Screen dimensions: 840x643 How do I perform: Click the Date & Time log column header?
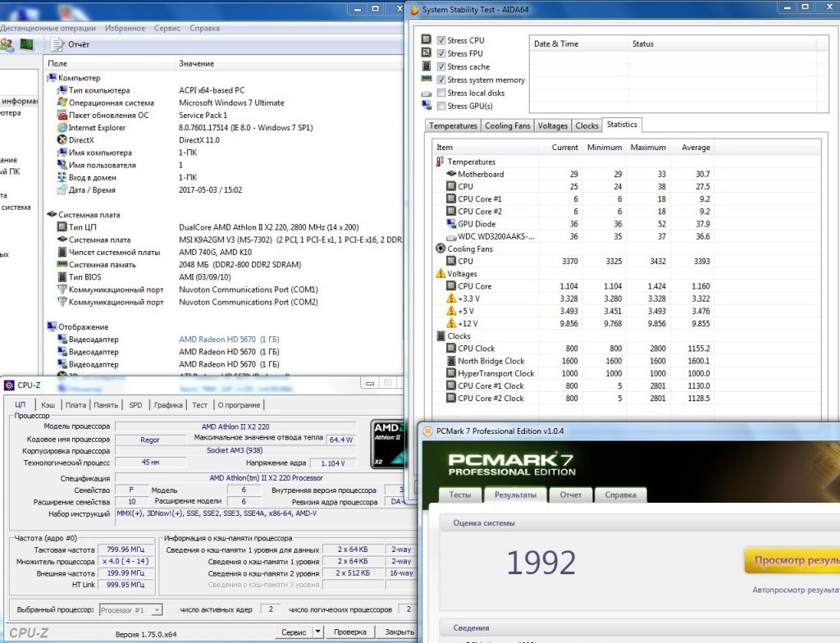(x=579, y=44)
